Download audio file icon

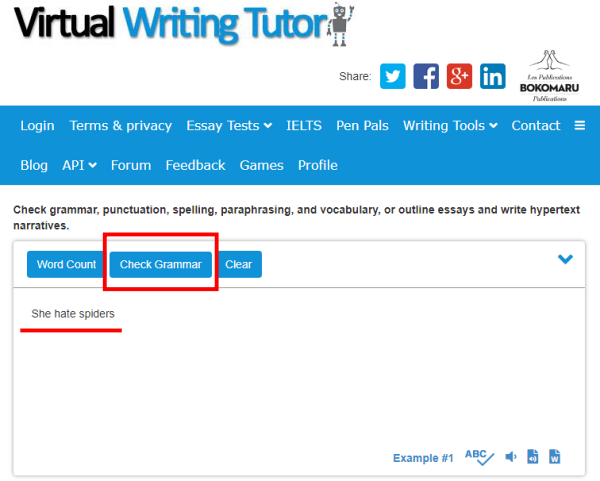533,457
